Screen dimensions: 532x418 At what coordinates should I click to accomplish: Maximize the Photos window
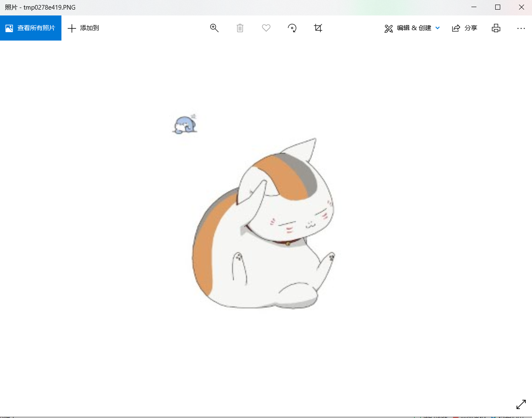tap(498, 7)
